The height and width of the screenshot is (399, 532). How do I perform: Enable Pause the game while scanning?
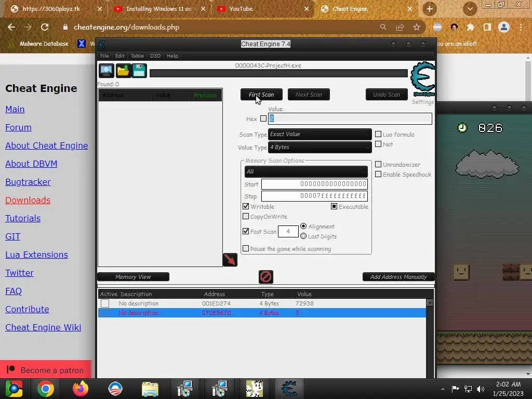click(246, 248)
